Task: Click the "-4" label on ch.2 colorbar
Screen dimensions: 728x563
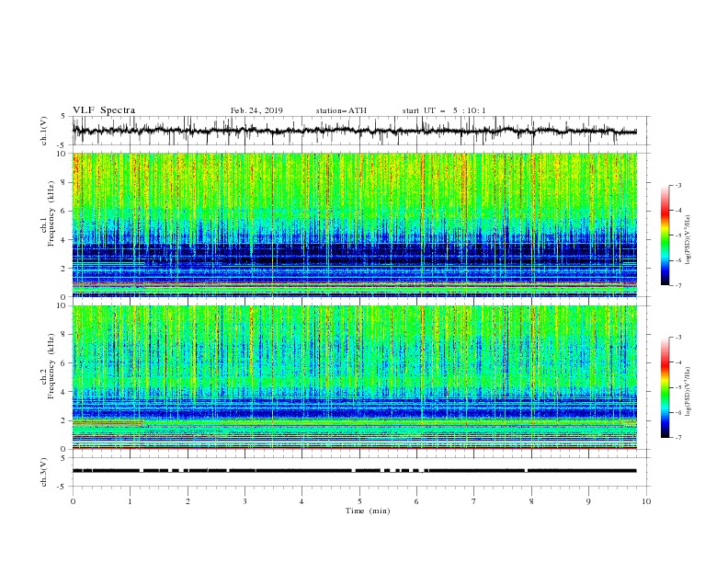Action: (677, 362)
